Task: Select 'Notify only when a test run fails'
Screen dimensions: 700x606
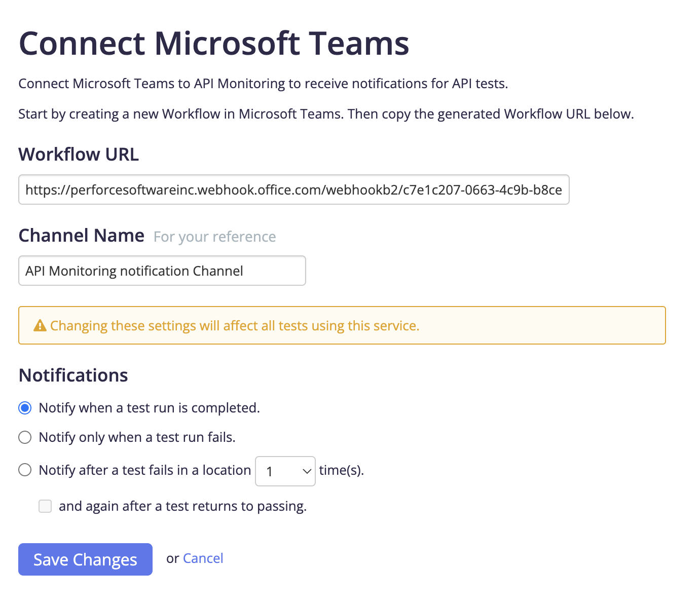Action: coord(25,437)
